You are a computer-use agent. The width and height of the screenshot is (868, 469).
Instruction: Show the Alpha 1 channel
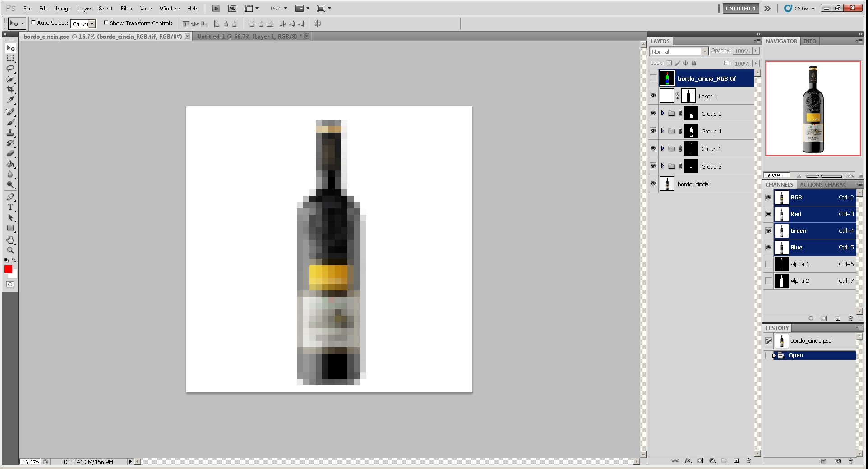pos(768,264)
